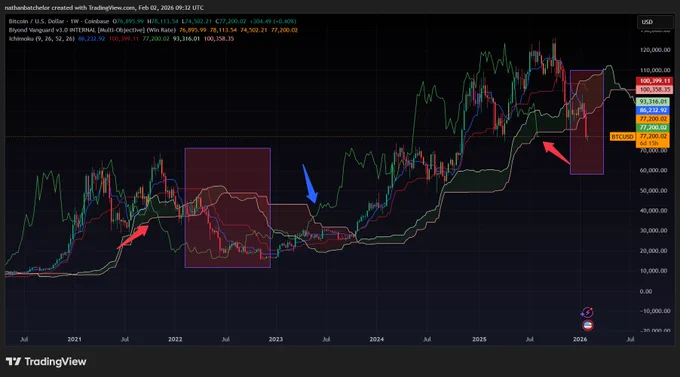Click the 20,000.00 price scale value
The width and height of the screenshot is (680, 377).
654,251
